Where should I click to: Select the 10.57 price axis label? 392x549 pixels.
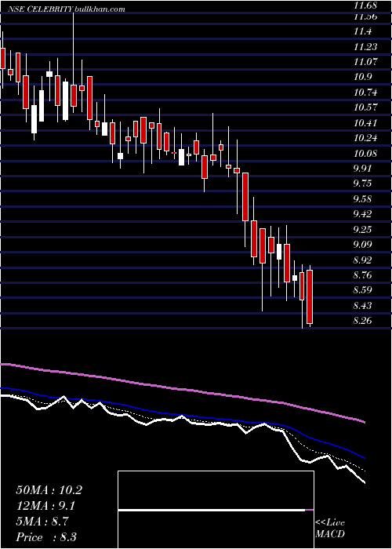click(365, 108)
